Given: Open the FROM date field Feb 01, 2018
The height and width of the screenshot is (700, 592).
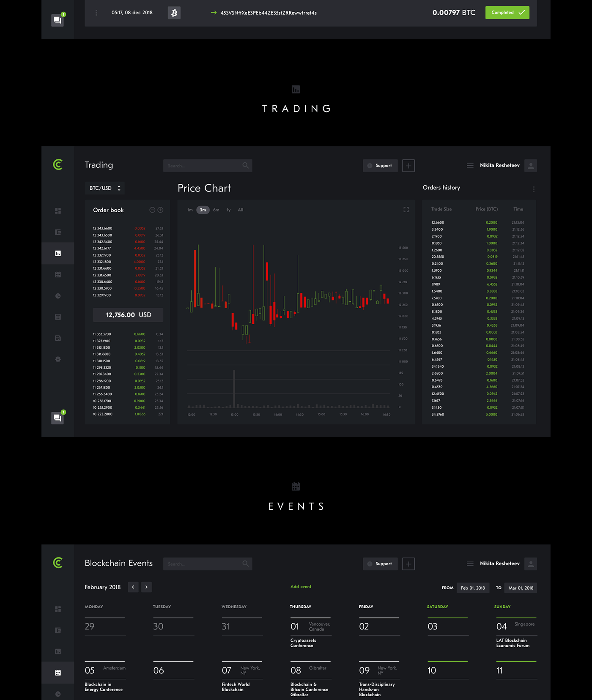Looking at the screenshot, I should coord(473,588).
